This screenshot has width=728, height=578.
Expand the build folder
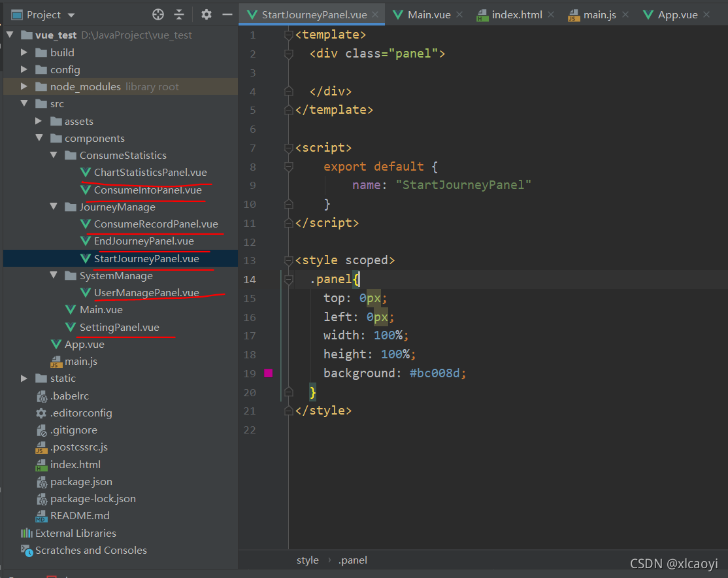(24, 52)
